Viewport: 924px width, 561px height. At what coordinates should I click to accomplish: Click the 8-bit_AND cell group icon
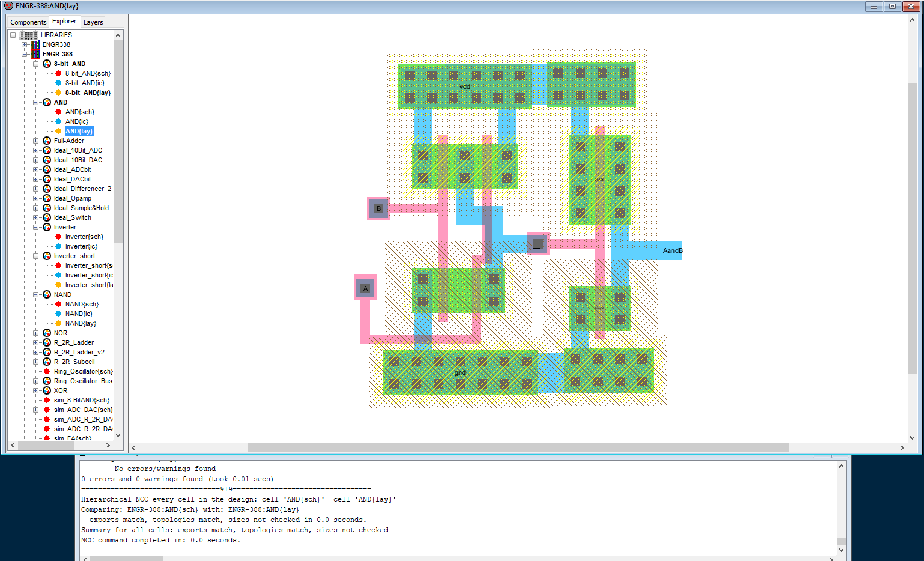pyautogui.click(x=47, y=64)
